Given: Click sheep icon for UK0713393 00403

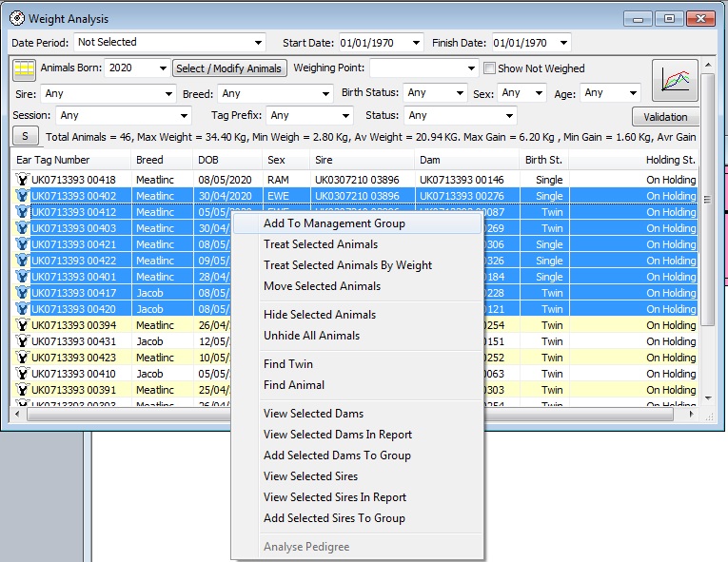Looking at the screenshot, I should click(22, 228).
